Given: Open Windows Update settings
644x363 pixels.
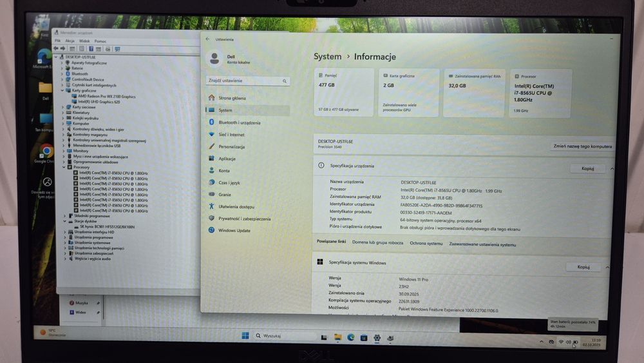Looking at the screenshot, I should coord(234,231).
